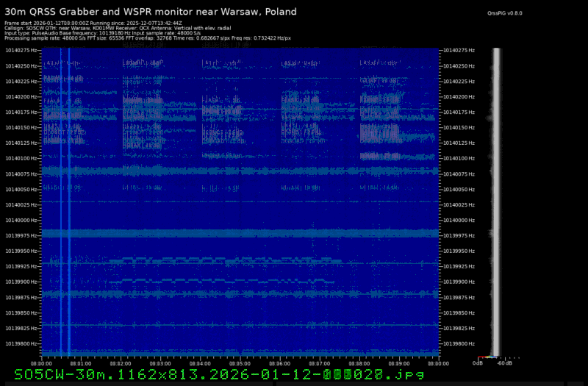Click 10140200 Hz on the right frequency axis
Viewport: 588px width, 386px height.
click(x=459, y=97)
